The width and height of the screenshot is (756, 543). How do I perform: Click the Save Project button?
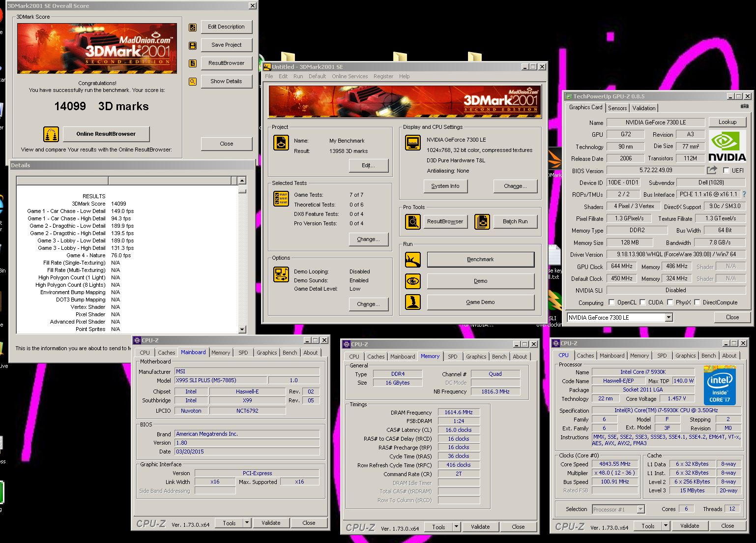pos(227,45)
